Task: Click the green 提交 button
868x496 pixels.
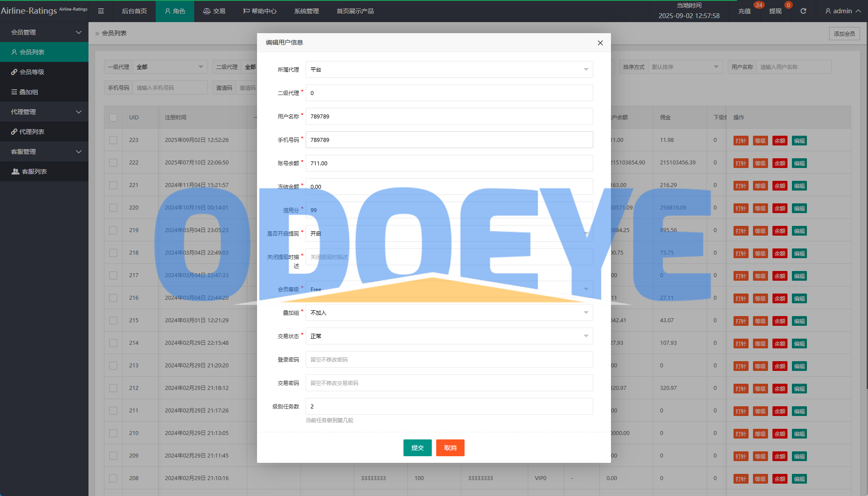Action: 417,448
